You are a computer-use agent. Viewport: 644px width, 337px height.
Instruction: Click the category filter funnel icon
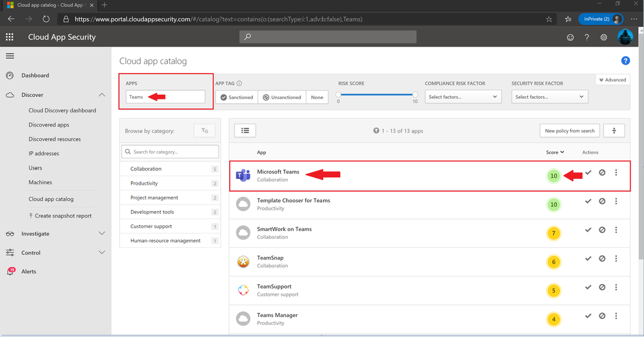(205, 130)
